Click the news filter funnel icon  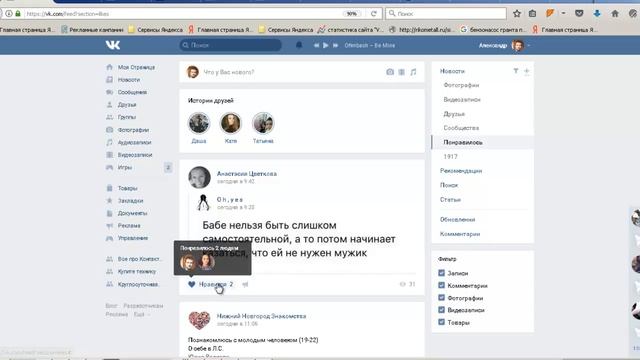516,71
